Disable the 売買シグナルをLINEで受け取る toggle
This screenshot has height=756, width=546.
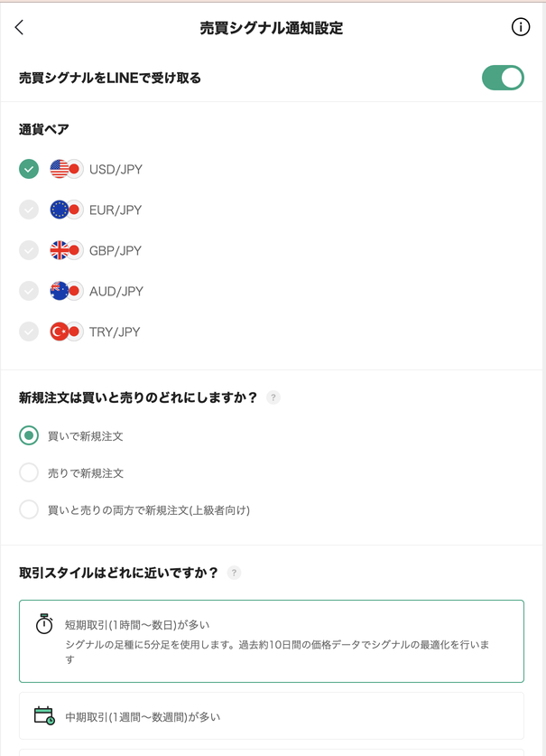503,78
